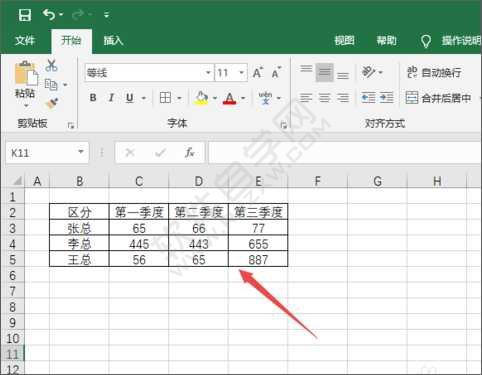Viewport: 482px width, 375px height.
Task: Toggle Center alignment
Action: point(324,98)
